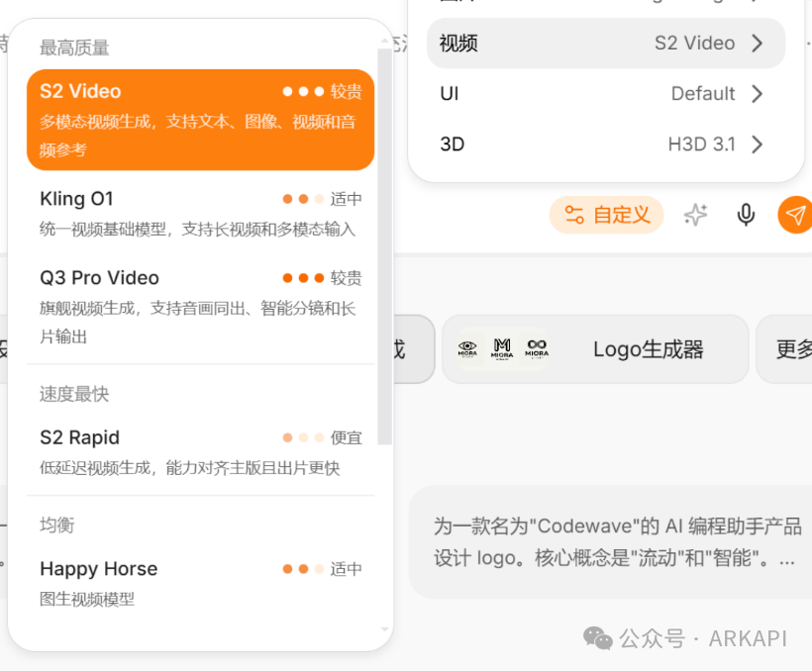Choose the Kling O1 video model
The height and width of the screenshot is (671, 812).
[x=200, y=214]
